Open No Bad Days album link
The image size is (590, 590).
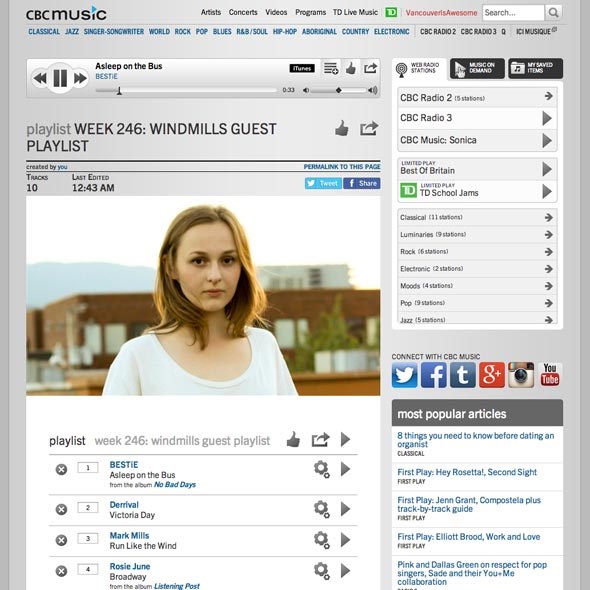click(175, 485)
